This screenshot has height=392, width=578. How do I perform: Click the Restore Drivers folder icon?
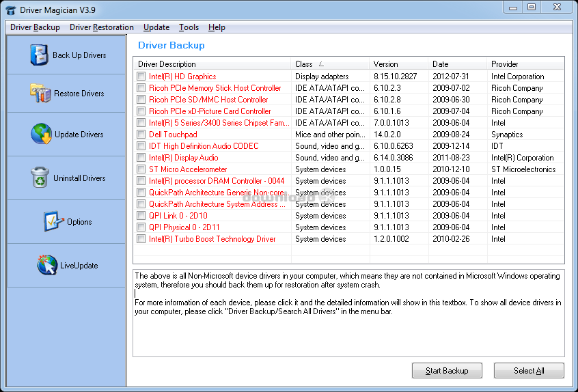(40, 93)
